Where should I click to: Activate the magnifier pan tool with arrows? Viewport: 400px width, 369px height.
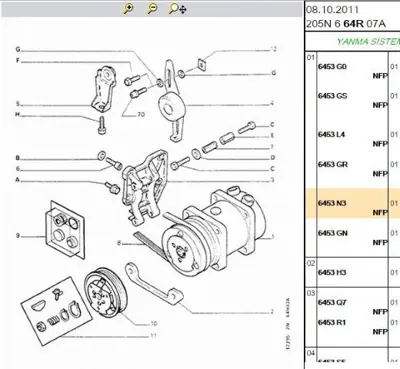point(177,9)
